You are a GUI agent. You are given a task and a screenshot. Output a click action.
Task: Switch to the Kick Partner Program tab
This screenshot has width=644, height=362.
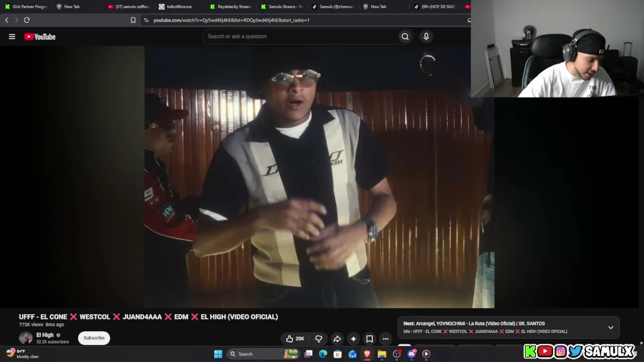pyautogui.click(x=26, y=7)
